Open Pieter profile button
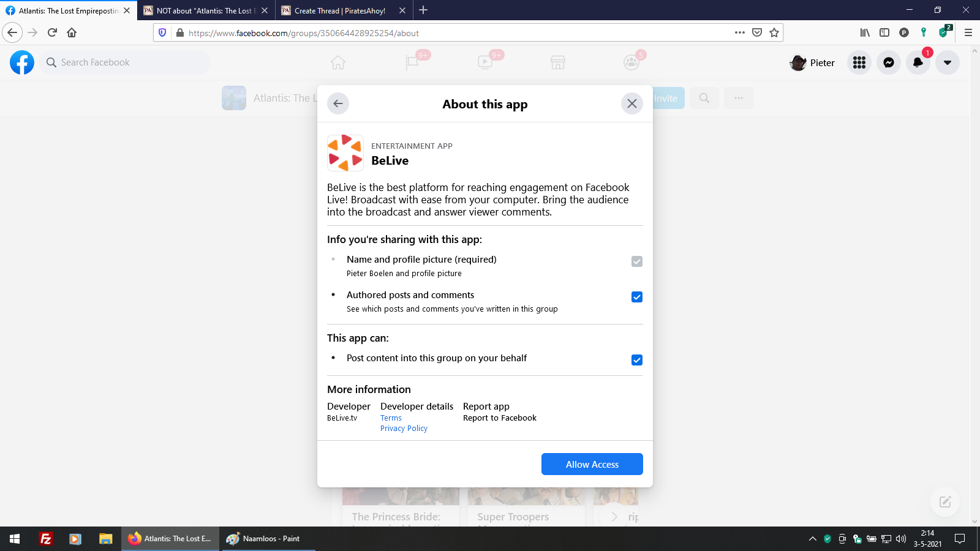The height and width of the screenshot is (551, 980). [x=813, y=62]
